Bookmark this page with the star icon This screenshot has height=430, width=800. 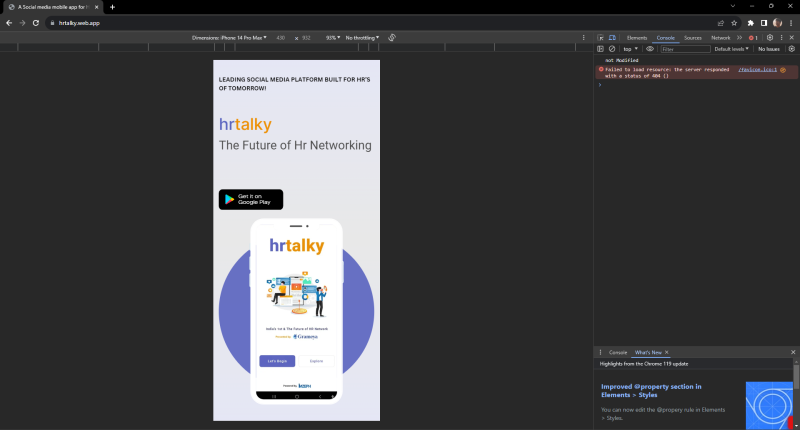[734, 23]
